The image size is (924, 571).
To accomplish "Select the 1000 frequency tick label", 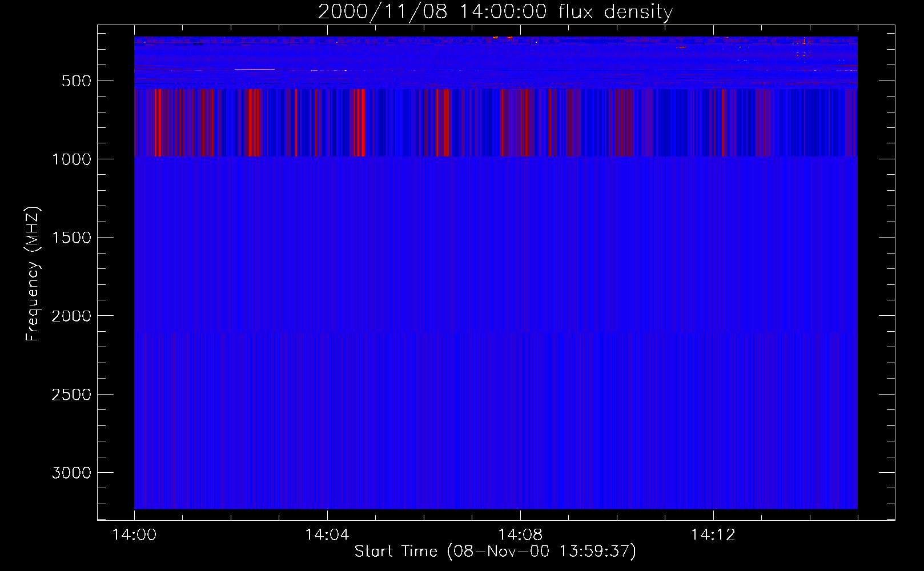I will pos(71,159).
